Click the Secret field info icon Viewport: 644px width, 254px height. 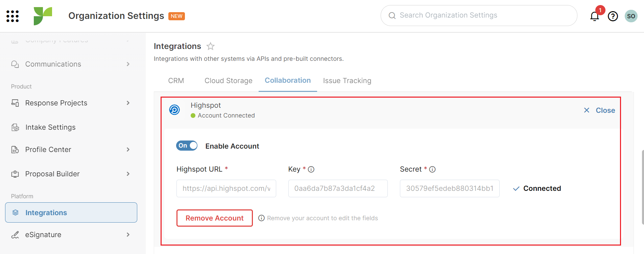click(432, 170)
